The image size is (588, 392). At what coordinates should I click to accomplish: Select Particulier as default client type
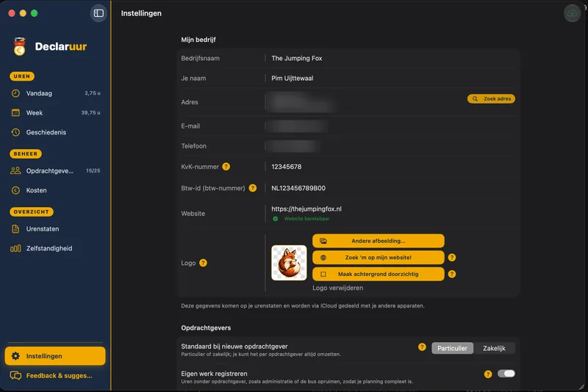tap(452, 348)
